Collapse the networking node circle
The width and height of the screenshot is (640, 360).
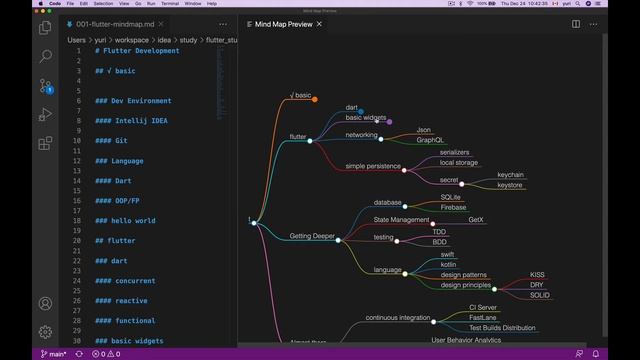point(381,139)
